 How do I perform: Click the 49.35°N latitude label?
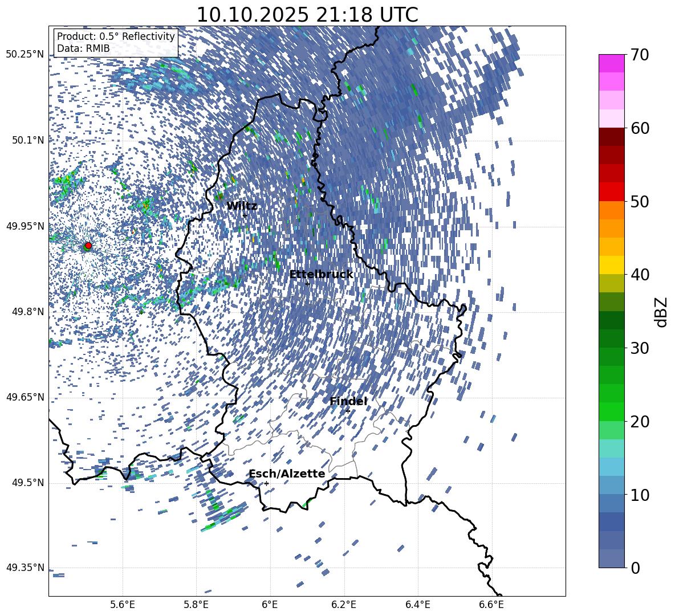click(x=25, y=568)
